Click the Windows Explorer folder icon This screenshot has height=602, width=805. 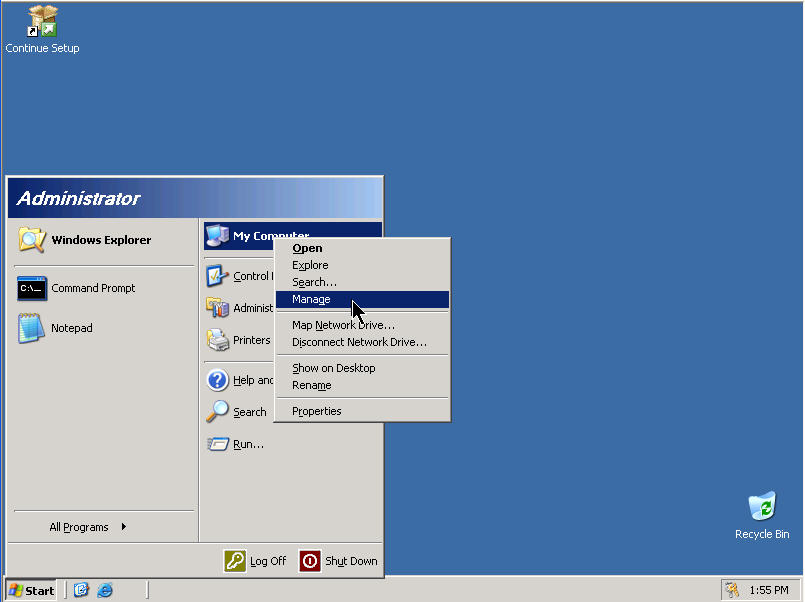pyautogui.click(x=32, y=240)
